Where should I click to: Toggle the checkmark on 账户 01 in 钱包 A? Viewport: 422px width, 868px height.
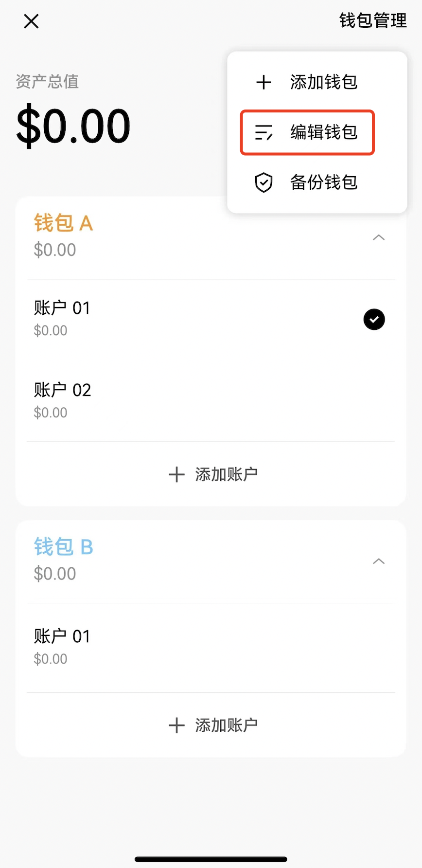(x=374, y=320)
